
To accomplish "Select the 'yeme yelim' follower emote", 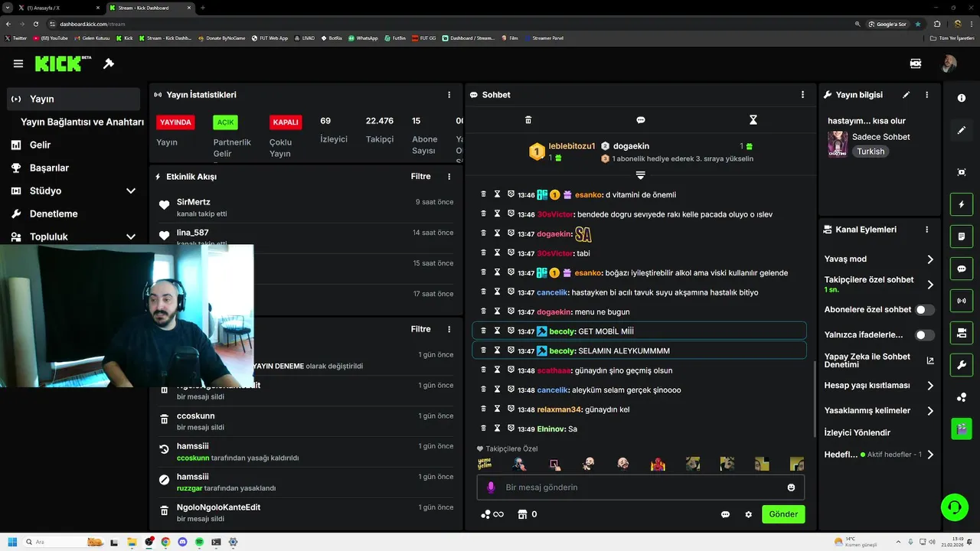I will (x=485, y=464).
